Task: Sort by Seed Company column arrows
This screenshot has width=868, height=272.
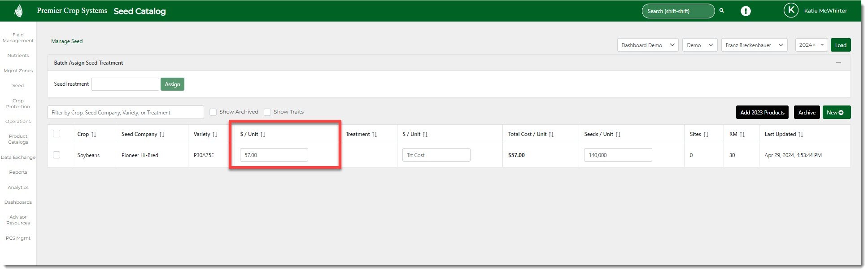Action: (x=162, y=134)
